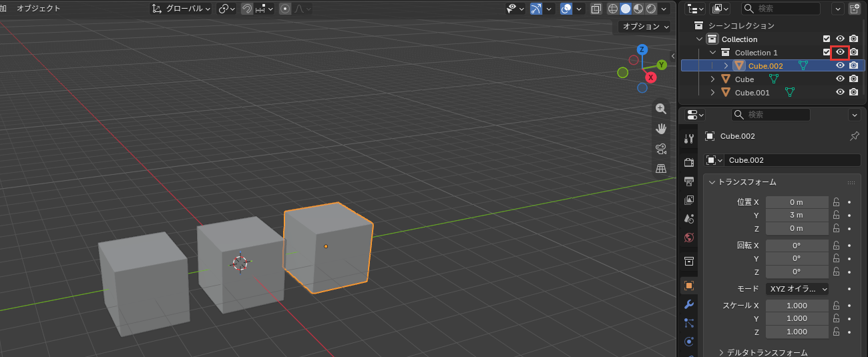Toggle the show overlays button
The image size is (868, 357).
(x=566, y=9)
